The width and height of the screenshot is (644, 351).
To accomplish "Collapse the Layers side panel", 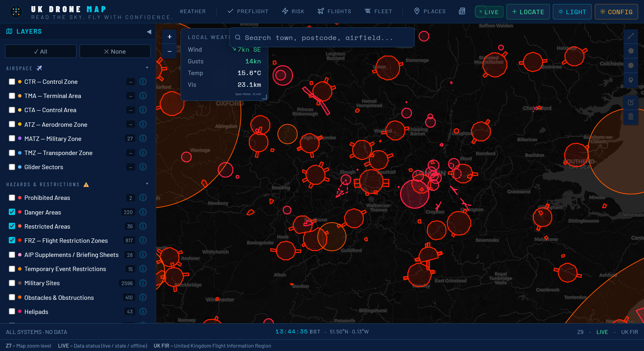I will 149,32.
